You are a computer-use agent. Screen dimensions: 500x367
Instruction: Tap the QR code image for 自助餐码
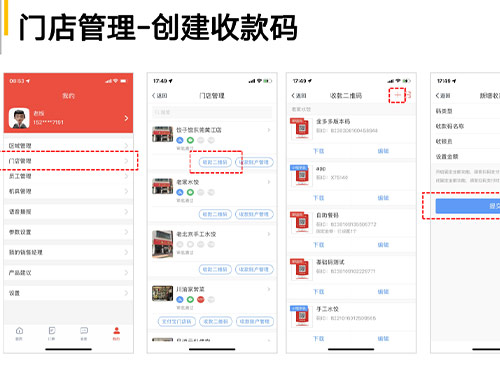point(301,223)
